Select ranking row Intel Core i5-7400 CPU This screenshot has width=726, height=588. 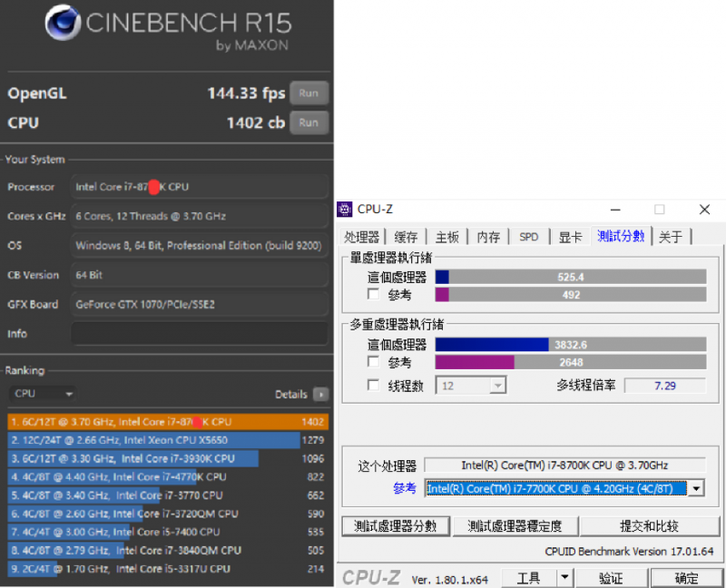pyautogui.click(x=168, y=532)
